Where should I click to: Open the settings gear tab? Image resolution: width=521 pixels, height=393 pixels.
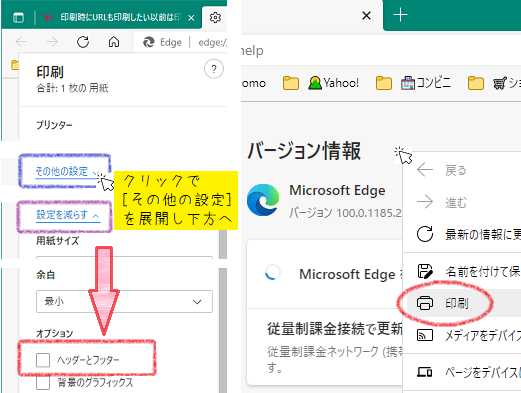click(215, 17)
